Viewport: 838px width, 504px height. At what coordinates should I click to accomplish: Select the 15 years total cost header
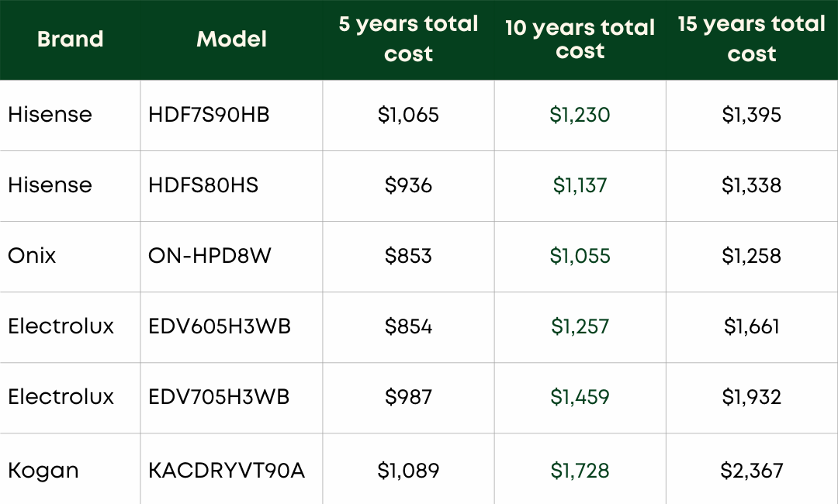751,39
